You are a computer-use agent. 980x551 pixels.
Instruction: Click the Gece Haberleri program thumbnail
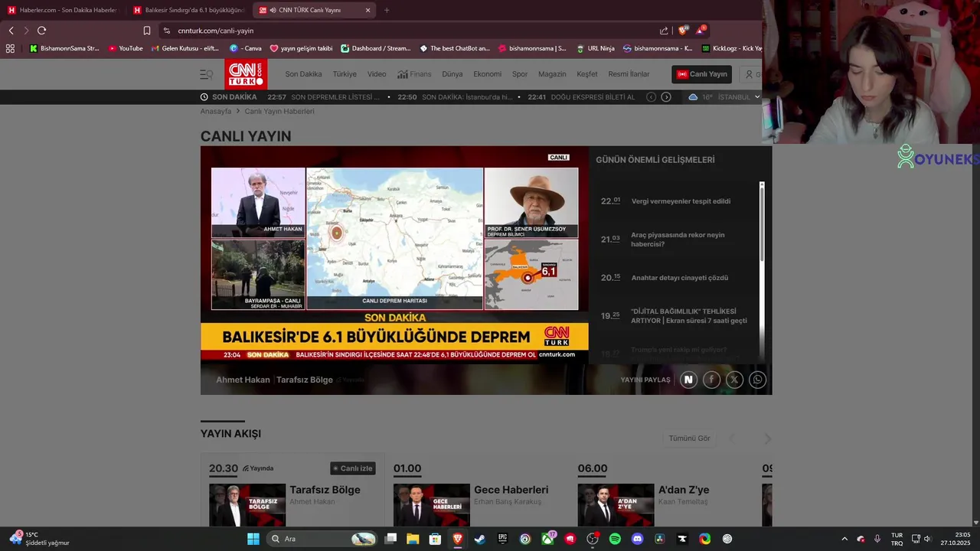click(432, 505)
